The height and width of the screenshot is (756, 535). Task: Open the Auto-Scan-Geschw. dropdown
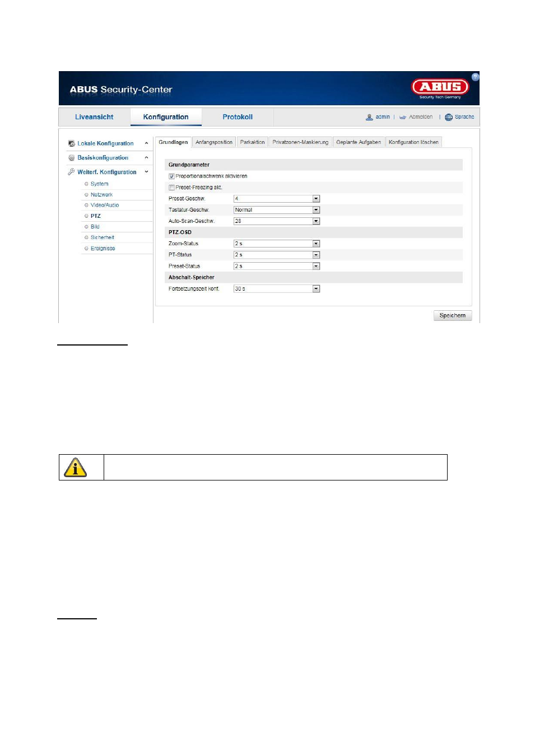pyautogui.click(x=277, y=221)
